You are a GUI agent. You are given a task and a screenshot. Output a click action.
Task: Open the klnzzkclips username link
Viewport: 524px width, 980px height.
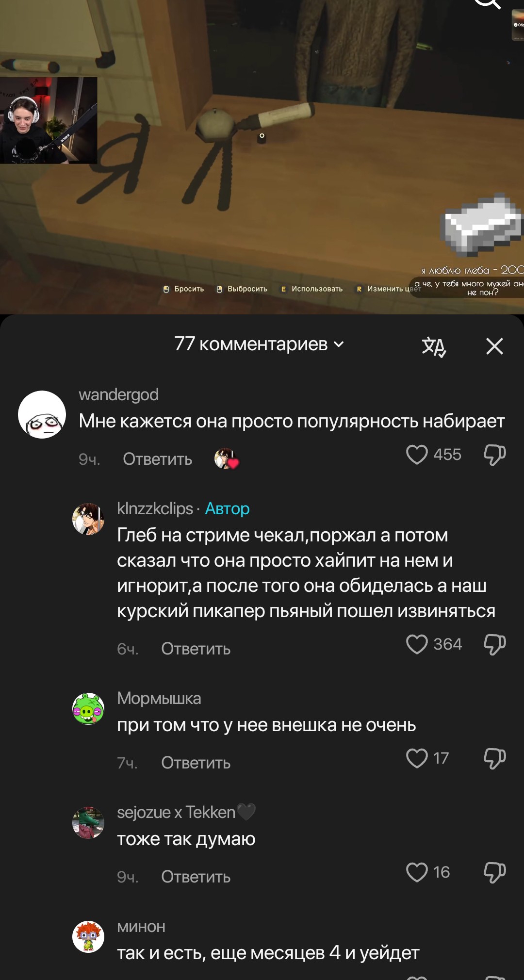[155, 508]
